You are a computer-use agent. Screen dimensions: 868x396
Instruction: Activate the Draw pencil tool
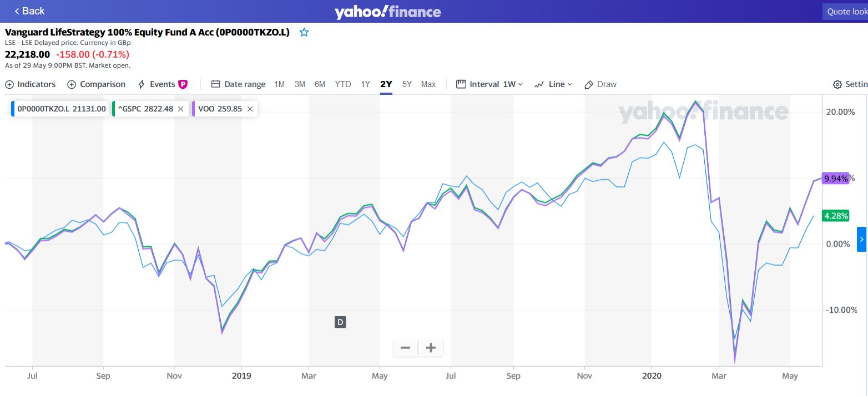600,84
